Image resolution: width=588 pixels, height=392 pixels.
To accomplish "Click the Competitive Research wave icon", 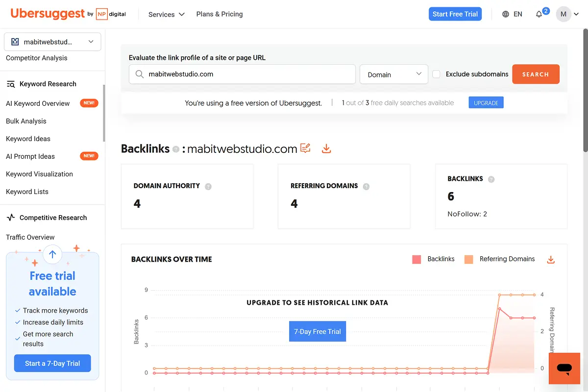I will point(11,217).
